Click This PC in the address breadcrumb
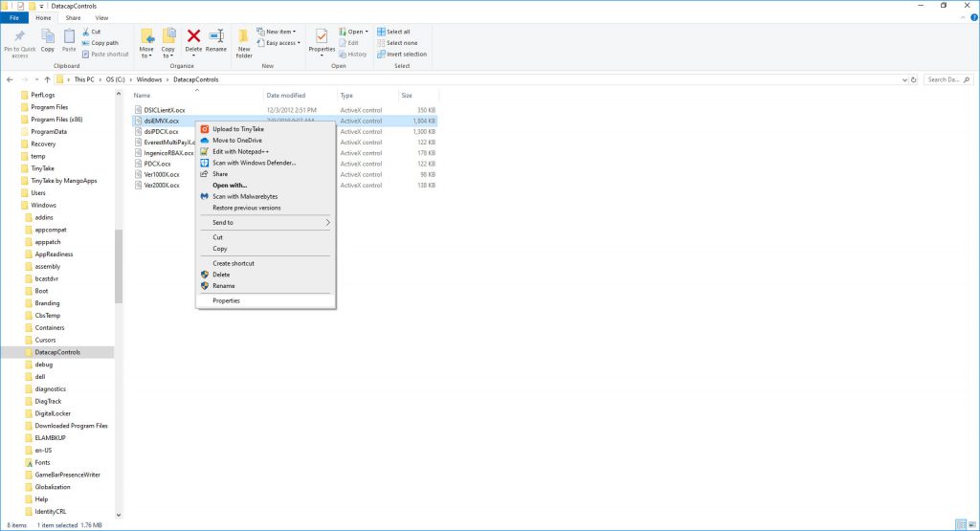Image resolution: width=980 pixels, height=531 pixels. (84, 80)
